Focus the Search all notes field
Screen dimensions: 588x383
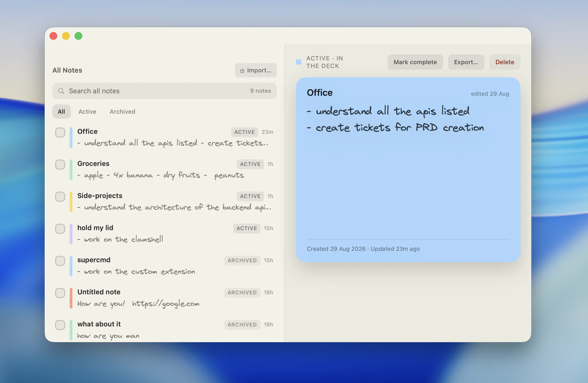[164, 91]
